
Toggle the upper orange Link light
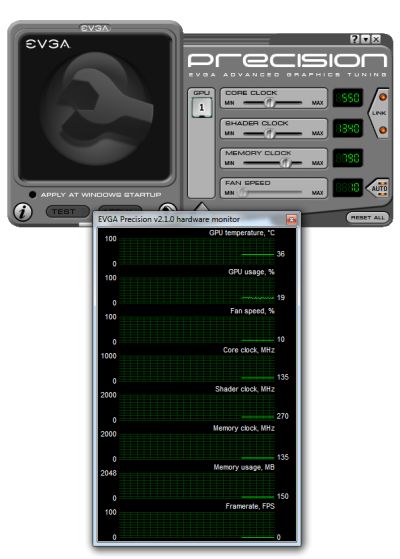(383, 97)
